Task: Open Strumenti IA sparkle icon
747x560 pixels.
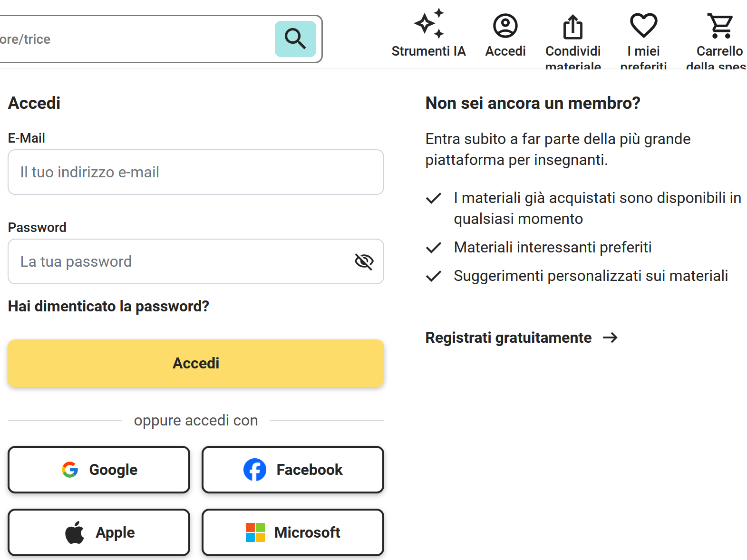Action: (429, 23)
